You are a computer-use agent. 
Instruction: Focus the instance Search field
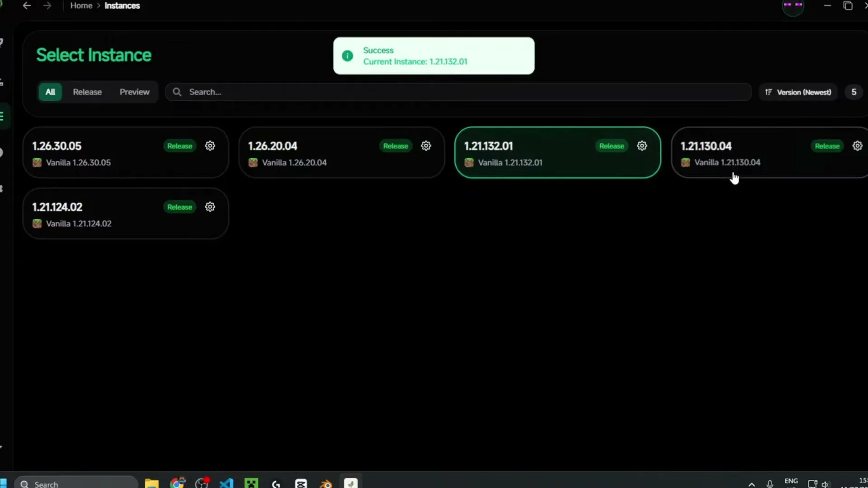coord(458,92)
